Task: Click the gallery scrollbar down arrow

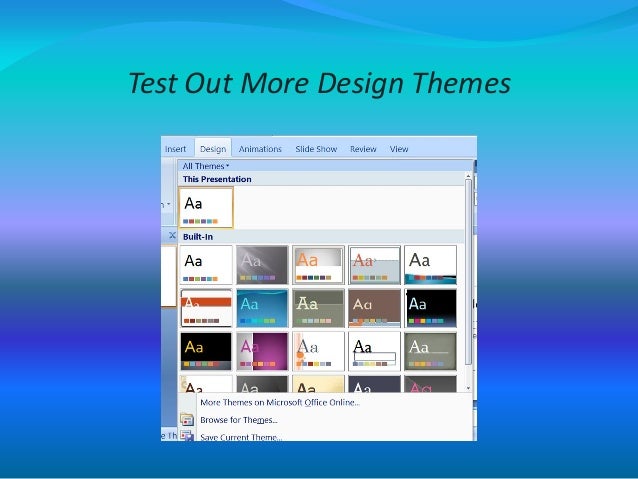Action: click(x=468, y=388)
